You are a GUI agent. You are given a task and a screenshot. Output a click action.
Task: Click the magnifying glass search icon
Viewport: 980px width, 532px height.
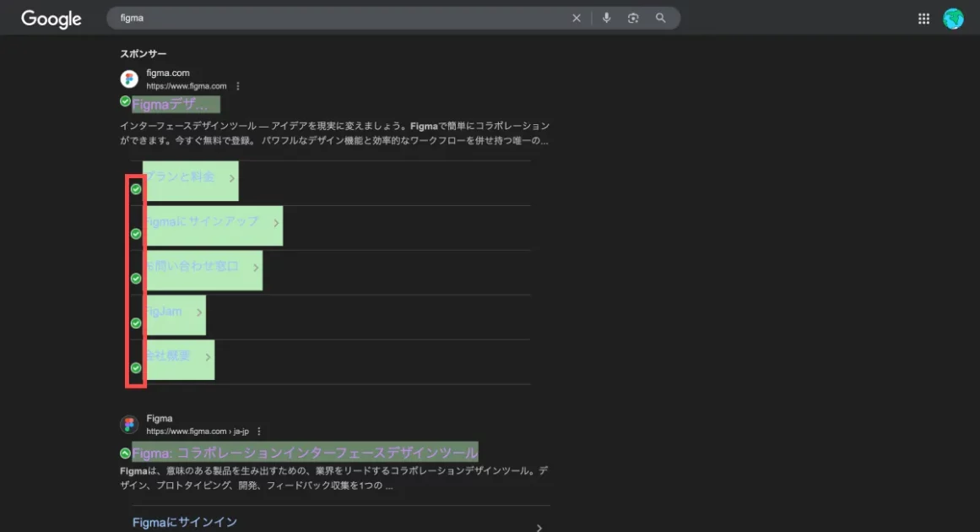pyautogui.click(x=661, y=19)
